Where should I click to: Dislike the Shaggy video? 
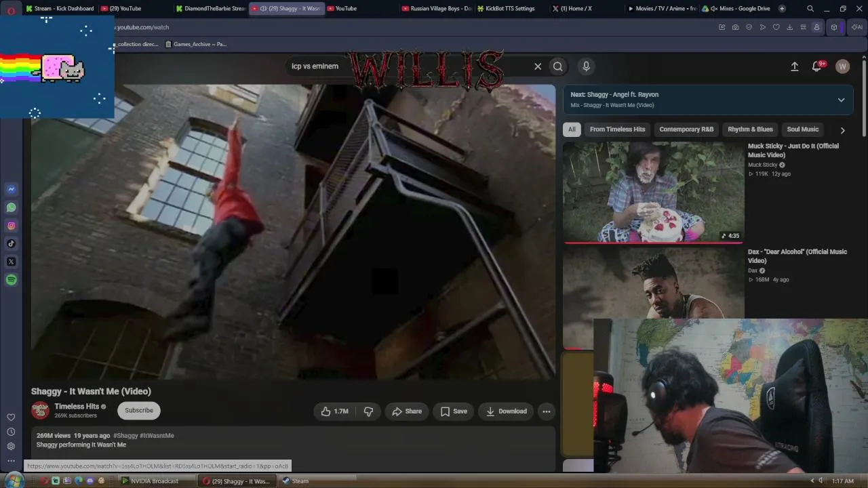pyautogui.click(x=368, y=411)
